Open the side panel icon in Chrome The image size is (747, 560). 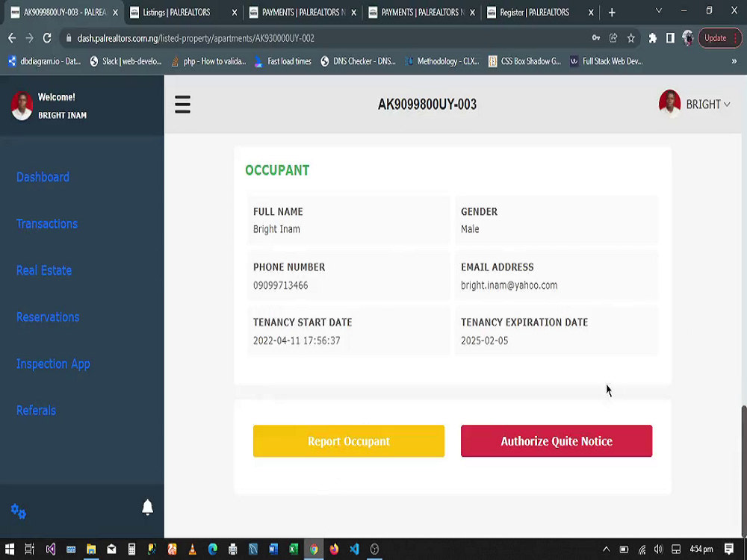670,38
